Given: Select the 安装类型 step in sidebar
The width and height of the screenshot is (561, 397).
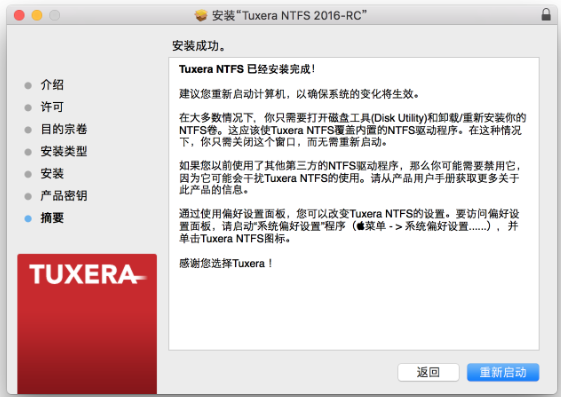Looking at the screenshot, I should click(64, 151).
